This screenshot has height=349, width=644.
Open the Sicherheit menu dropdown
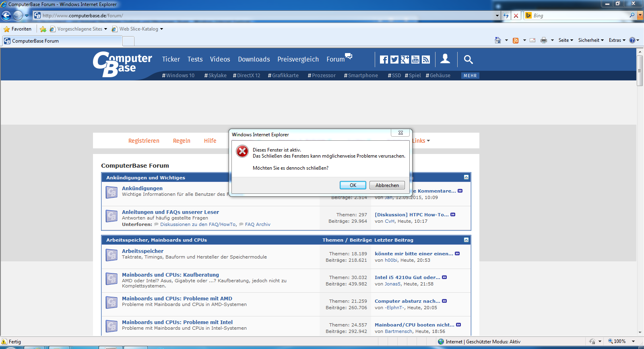coord(591,40)
